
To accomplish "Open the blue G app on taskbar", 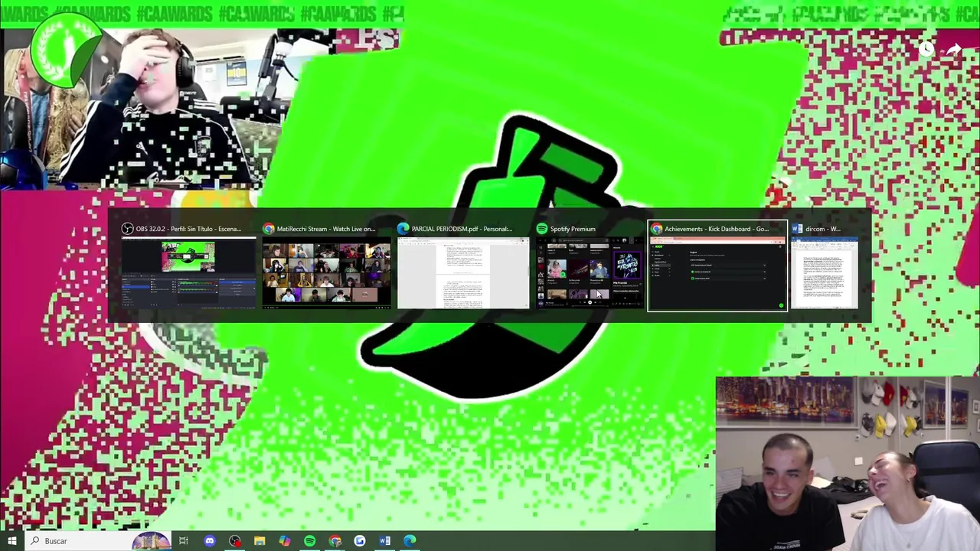I will coord(360,541).
